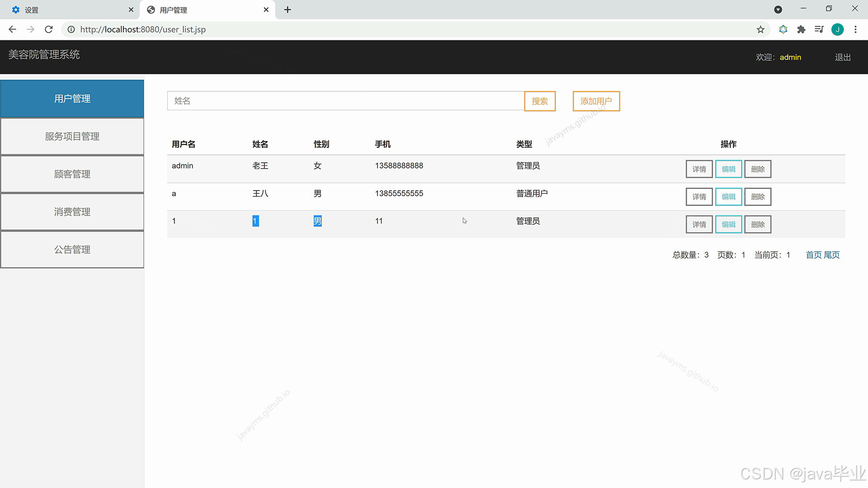Click the hexagon extension icon
The image size is (868, 488).
point(783,29)
